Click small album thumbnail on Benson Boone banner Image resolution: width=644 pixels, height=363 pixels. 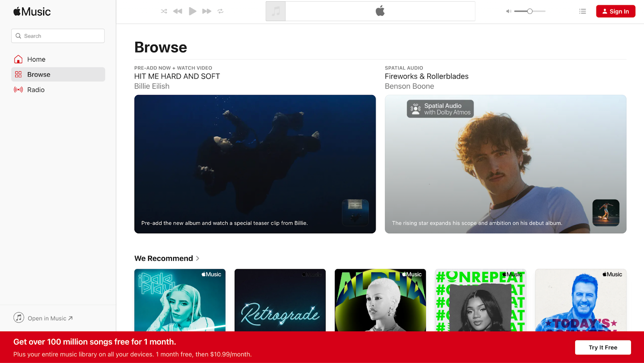(x=606, y=213)
